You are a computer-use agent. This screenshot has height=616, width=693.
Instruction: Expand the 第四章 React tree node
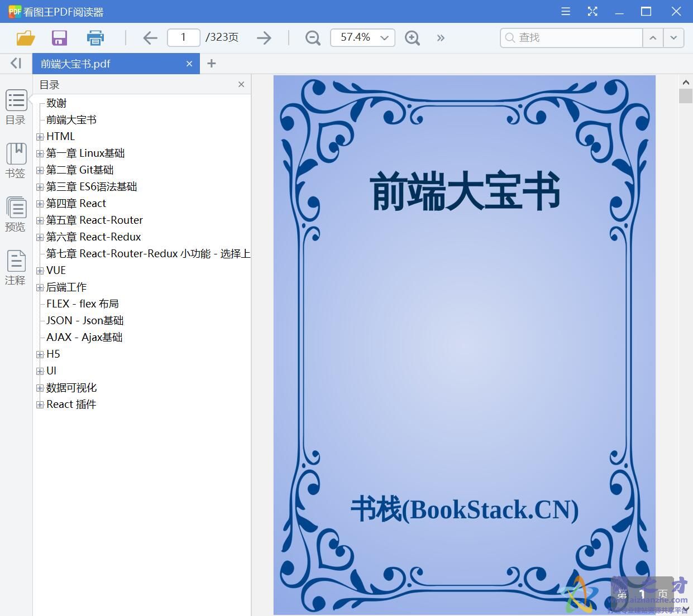[x=39, y=203]
